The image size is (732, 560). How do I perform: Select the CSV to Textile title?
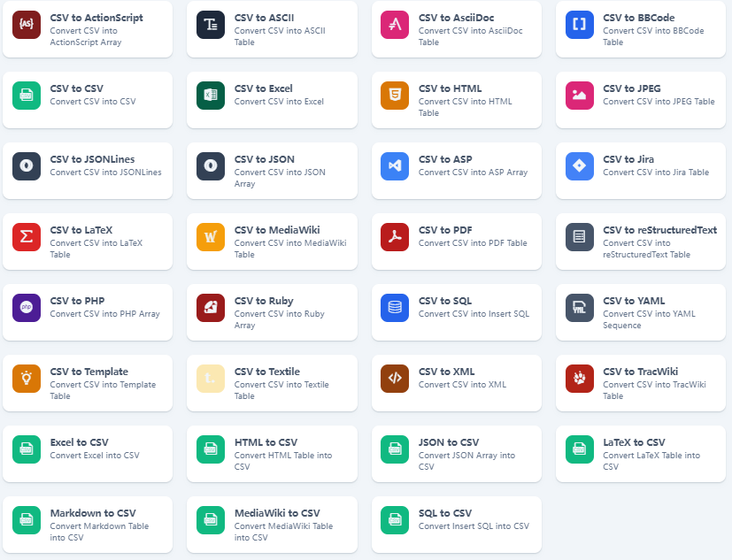267,372
